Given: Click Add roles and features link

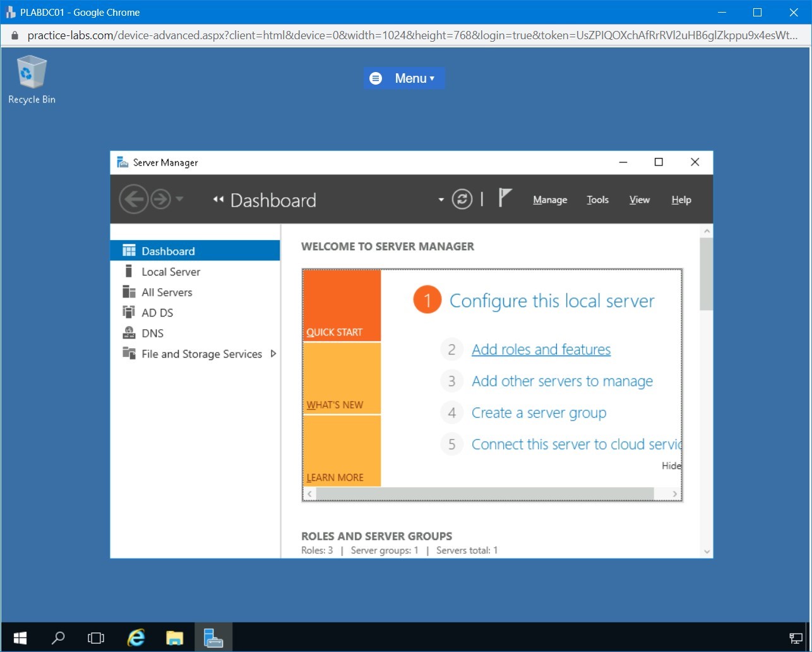Looking at the screenshot, I should (541, 349).
